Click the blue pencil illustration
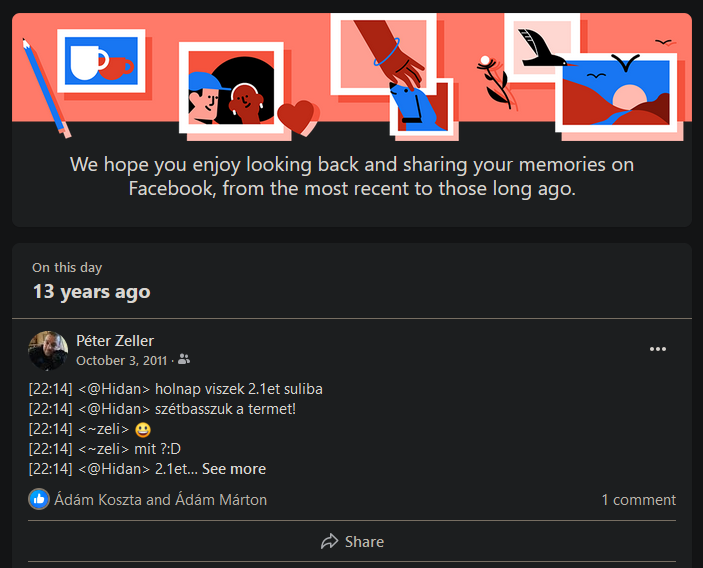 coord(45,88)
